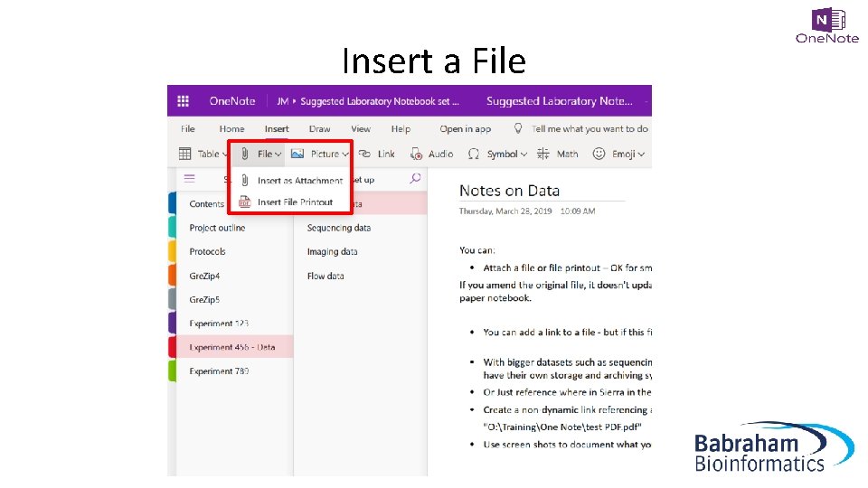Click the Link chain icon
868x488 pixels.
(x=364, y=154)
